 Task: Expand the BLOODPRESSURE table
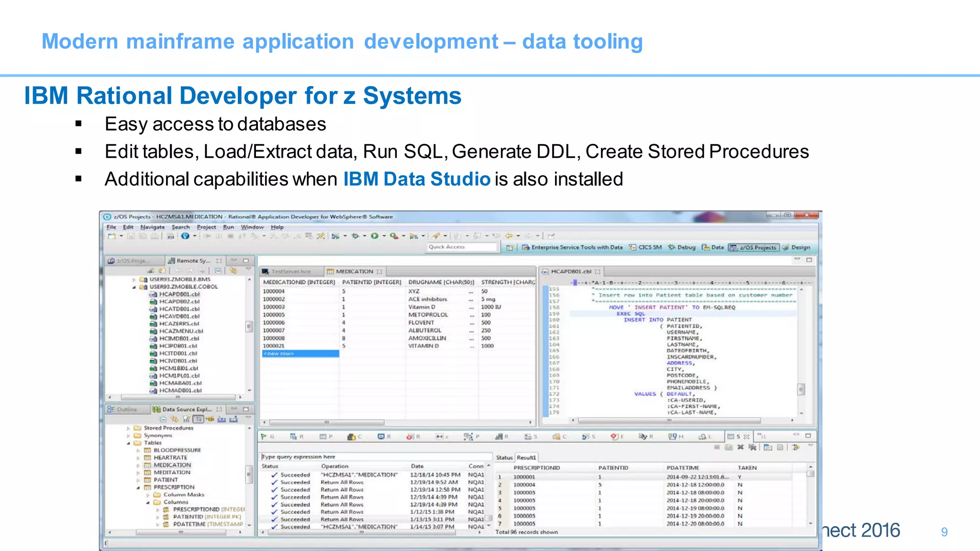pos(138,451)
